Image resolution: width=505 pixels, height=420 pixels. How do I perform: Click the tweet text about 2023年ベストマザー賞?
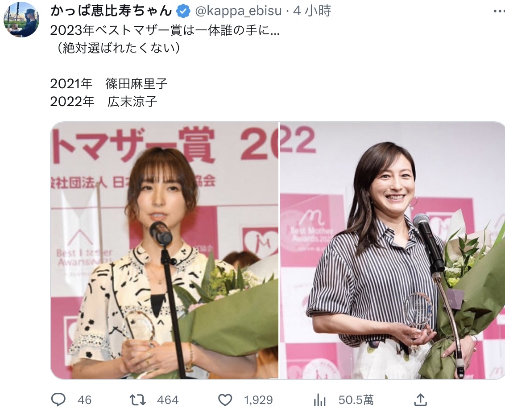[165, 31]
